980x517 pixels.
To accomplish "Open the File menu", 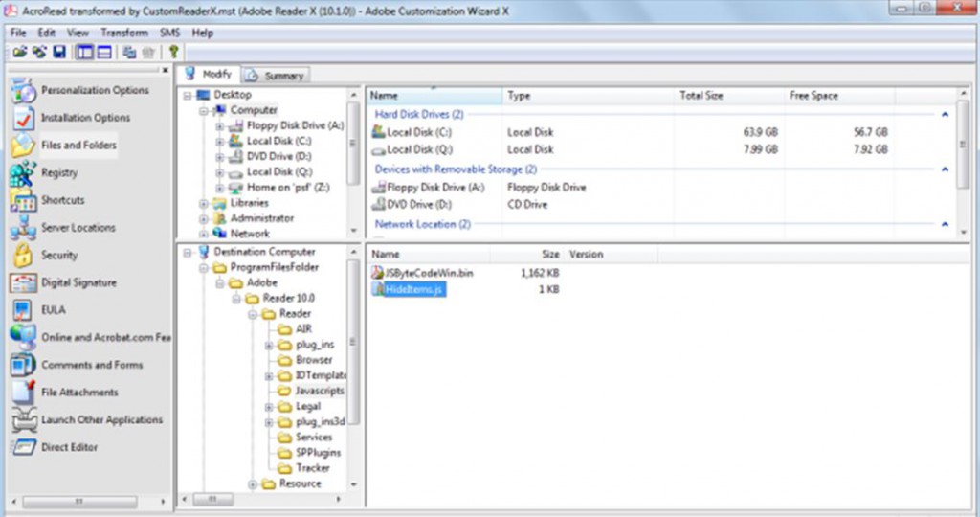I will (18, 33).
